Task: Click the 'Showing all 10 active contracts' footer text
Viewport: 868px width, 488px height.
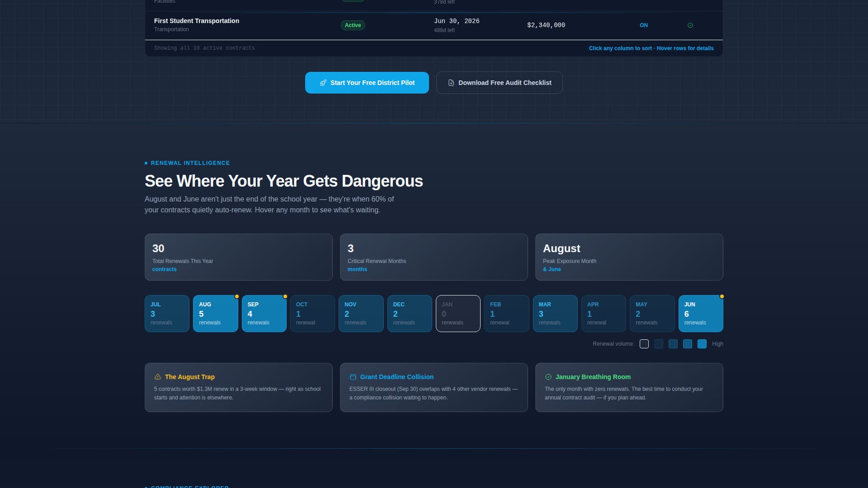Action: [204, 48]
